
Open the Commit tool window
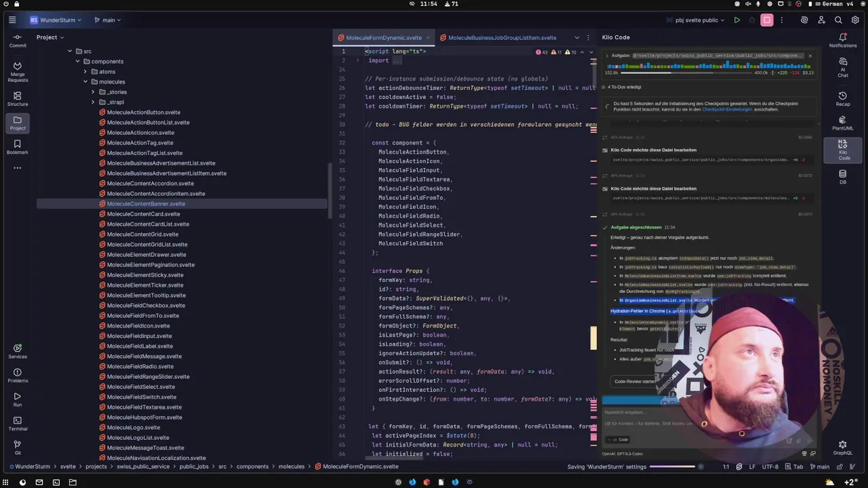coord(18,41)
